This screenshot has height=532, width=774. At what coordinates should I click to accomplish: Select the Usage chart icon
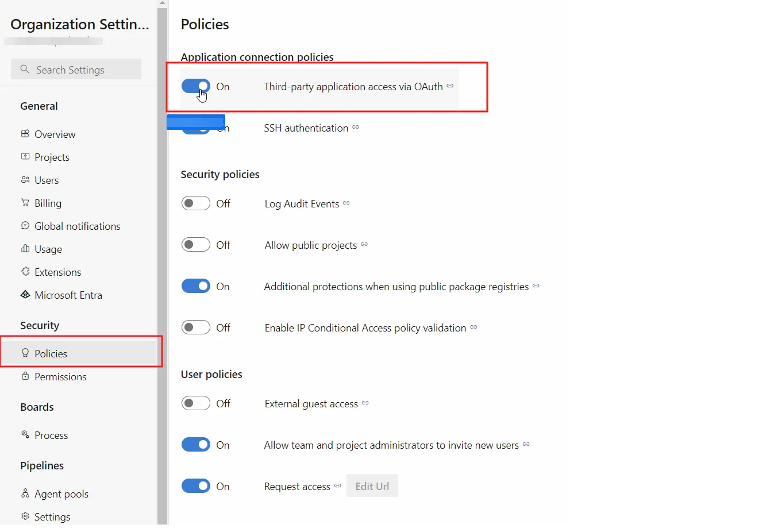tap(25, 249)
